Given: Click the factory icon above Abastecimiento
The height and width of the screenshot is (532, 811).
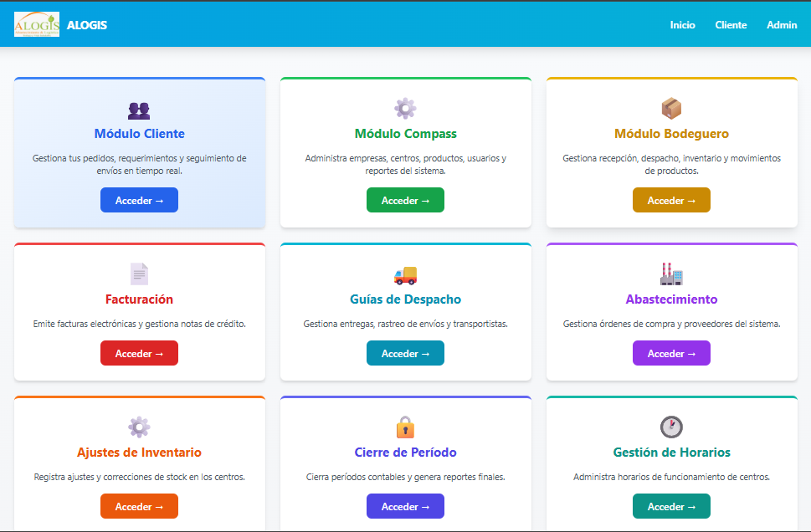Looking at the screenshot, I should click(671, 274).
